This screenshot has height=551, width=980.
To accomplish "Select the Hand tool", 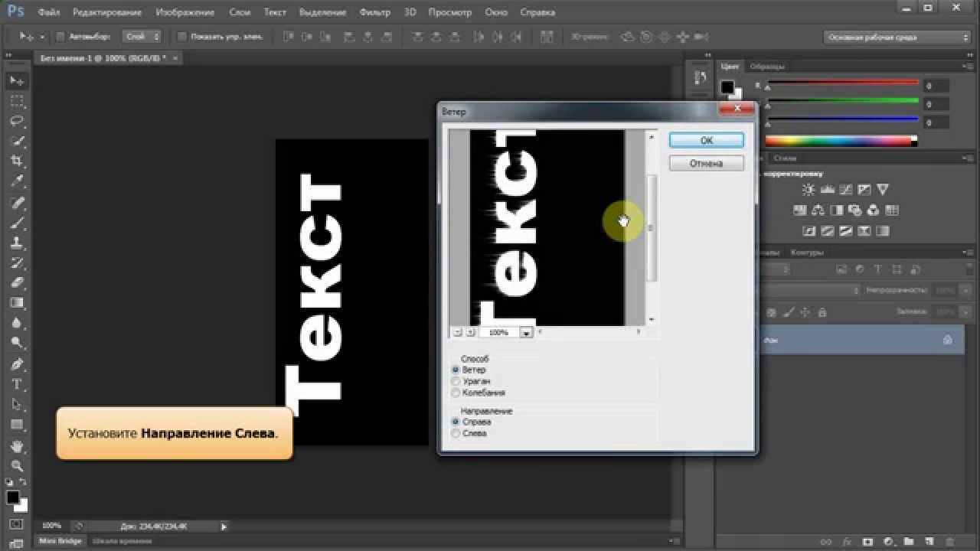I will click(x=17, y=445).
